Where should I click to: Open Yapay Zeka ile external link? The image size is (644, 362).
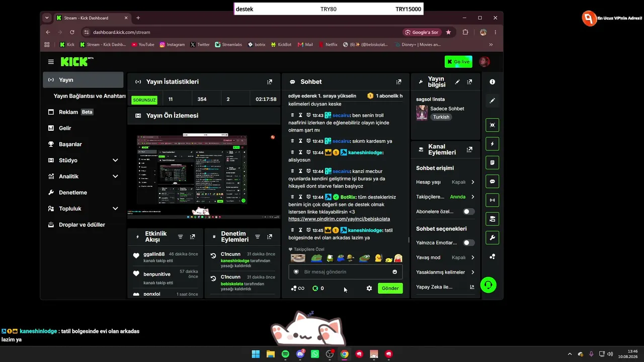tap(445, 287)
